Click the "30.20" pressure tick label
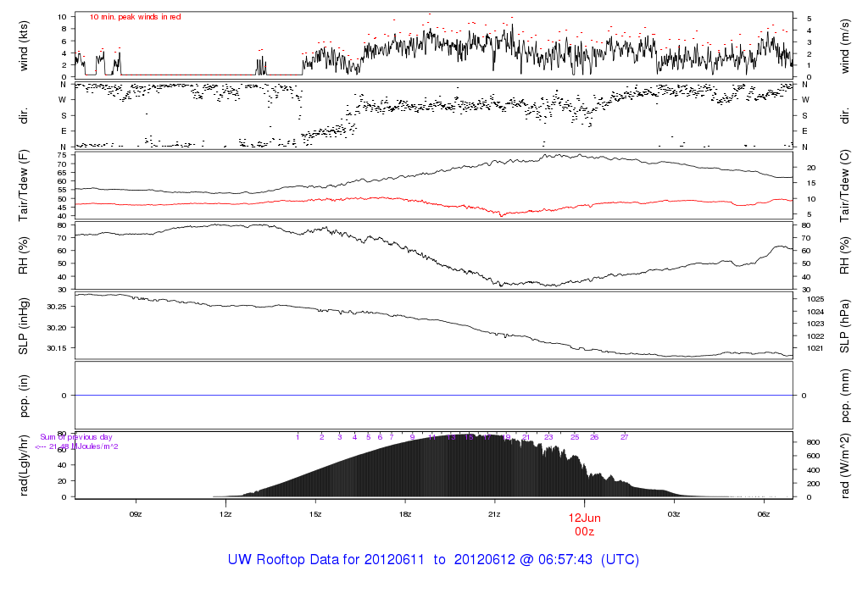Viewport: 868px width, 593px height. (57, 328)
